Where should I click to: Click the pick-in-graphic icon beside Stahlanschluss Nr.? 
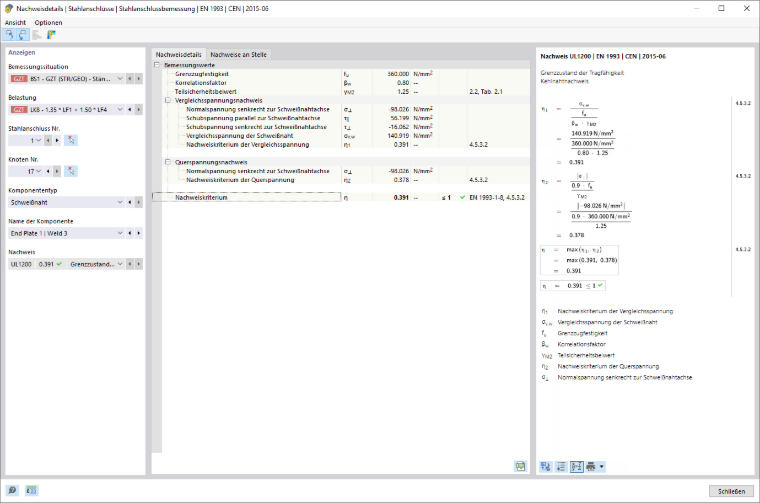click(x=71, y=141)
